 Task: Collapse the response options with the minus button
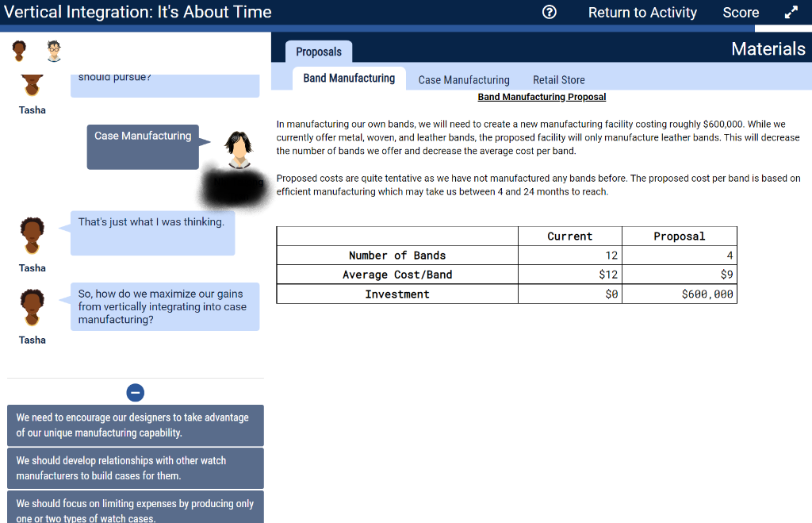pos(135,392)
